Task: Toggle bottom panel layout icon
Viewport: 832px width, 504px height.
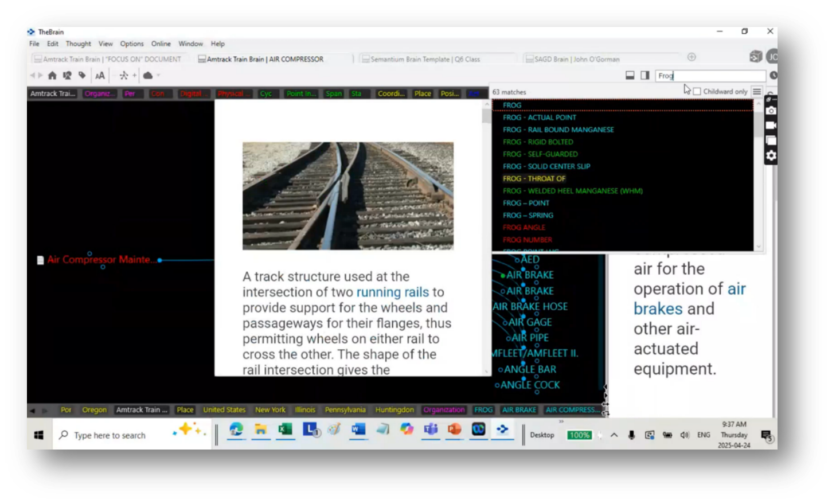Action: pos(630,75)
